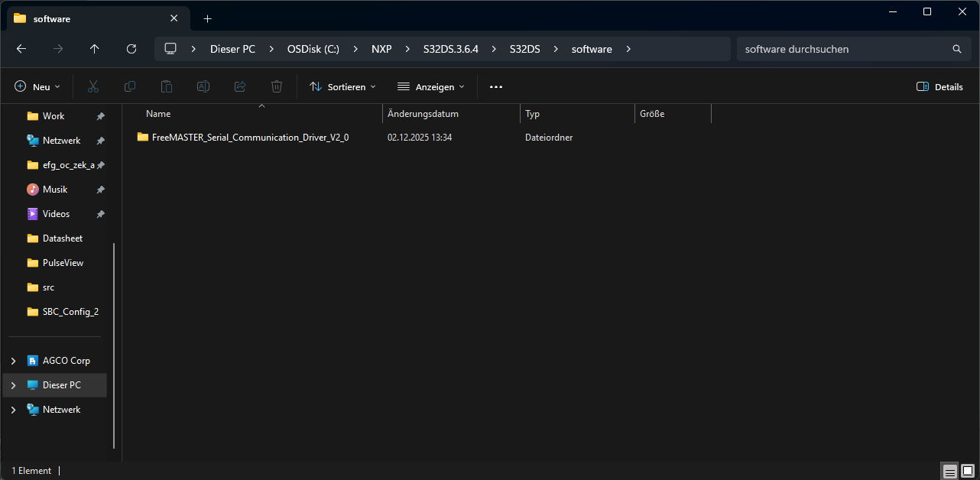Click the Share icon in toolbar

tap(240, 86)
